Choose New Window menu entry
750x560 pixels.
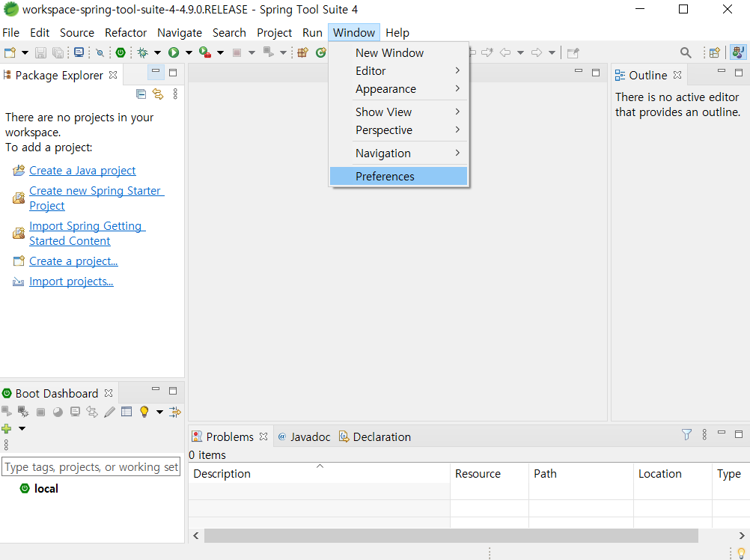pyautogui.click(x=398, y=52)
